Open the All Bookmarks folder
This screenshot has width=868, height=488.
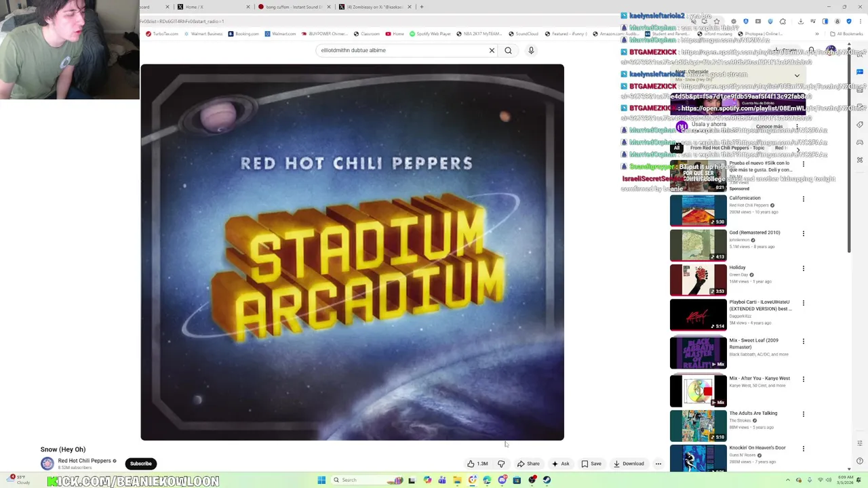846,34
